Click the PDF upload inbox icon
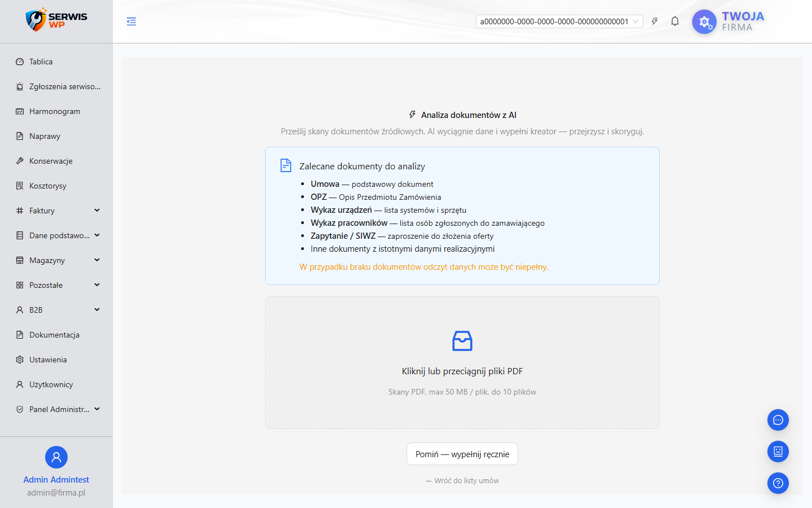 click(462, 341)
